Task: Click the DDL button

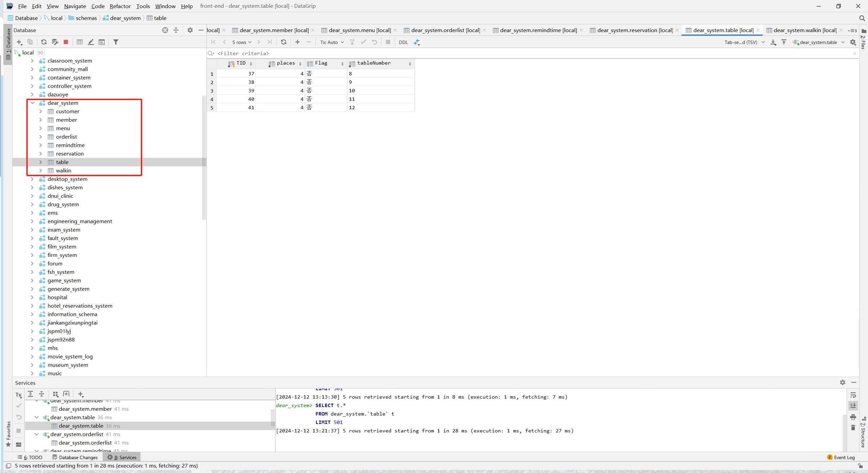Action: [403, 42]
